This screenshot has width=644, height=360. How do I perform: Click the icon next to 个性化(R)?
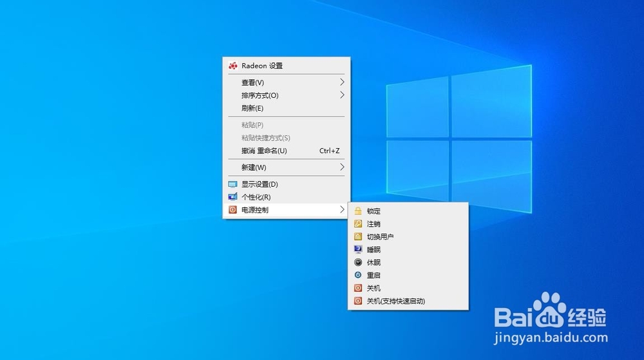pyautogui.click(x=232, y=197)
